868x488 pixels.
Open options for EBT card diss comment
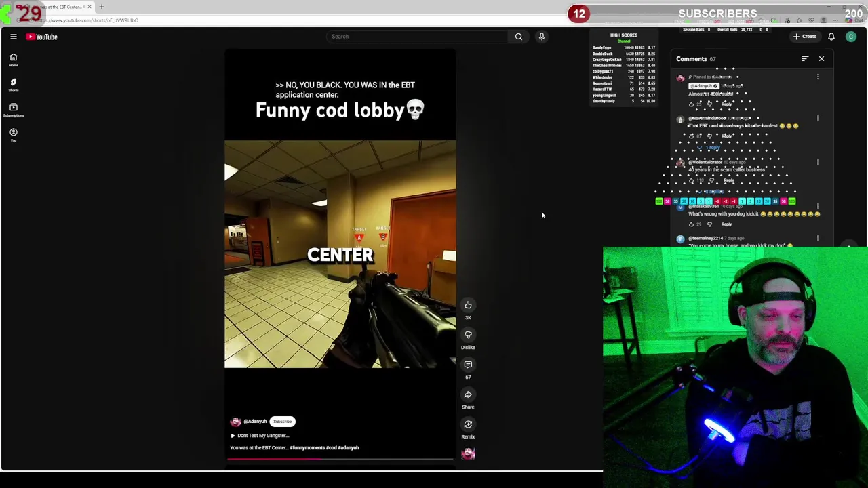[x=818, y=119]
